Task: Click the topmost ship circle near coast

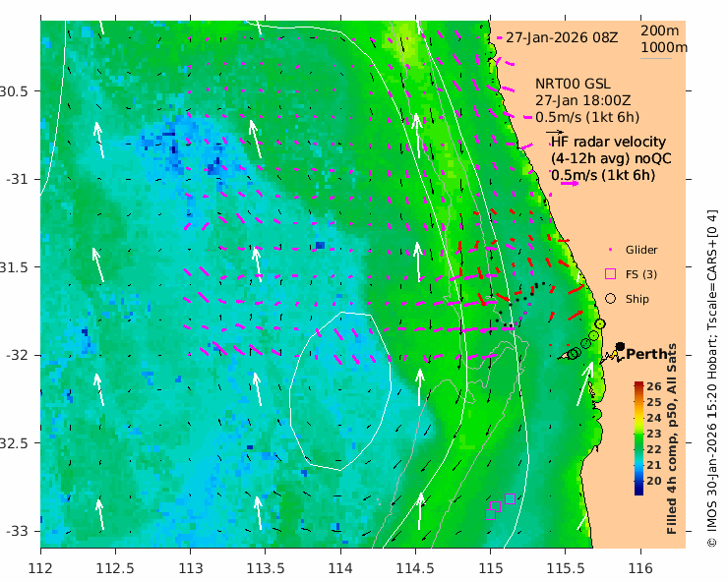Action: tap(600, 323)
